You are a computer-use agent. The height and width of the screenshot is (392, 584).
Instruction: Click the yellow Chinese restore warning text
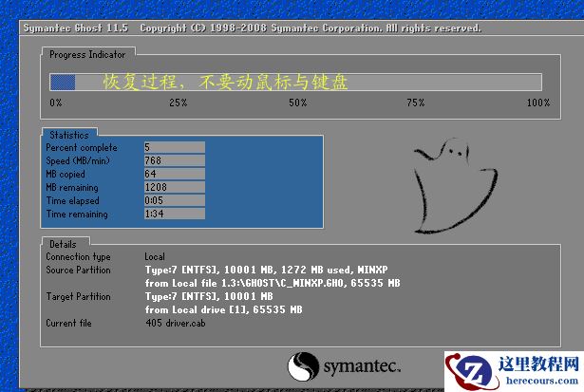[225, 82]
